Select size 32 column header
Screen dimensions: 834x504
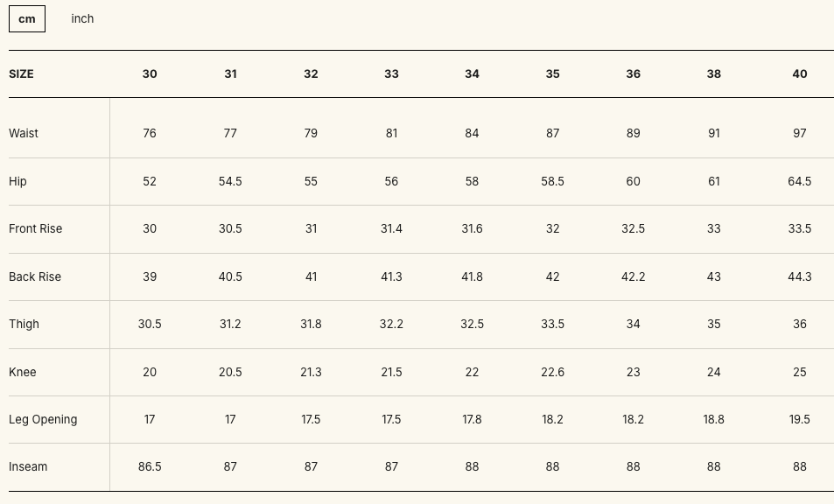click(311, 74)
